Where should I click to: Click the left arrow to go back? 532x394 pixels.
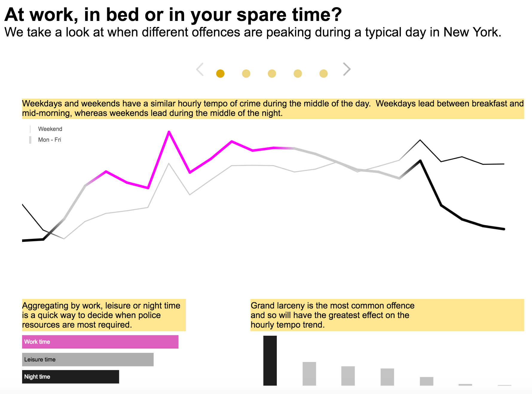(x=200, y=69)
